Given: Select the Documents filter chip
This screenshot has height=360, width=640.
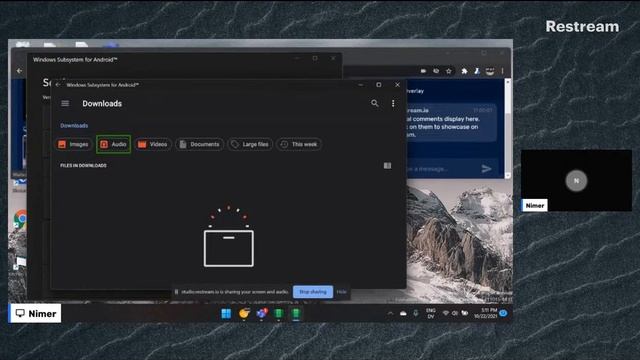Looking at the screenshot, I should [200, 144].
